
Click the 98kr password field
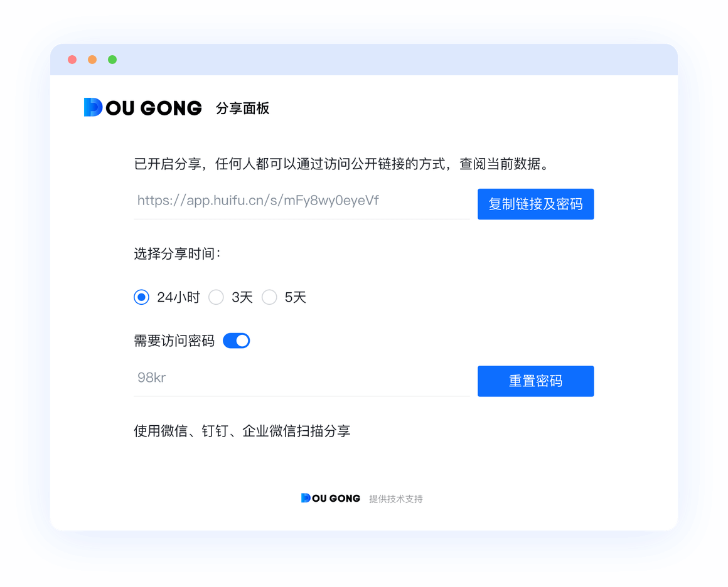pos(302,379)
